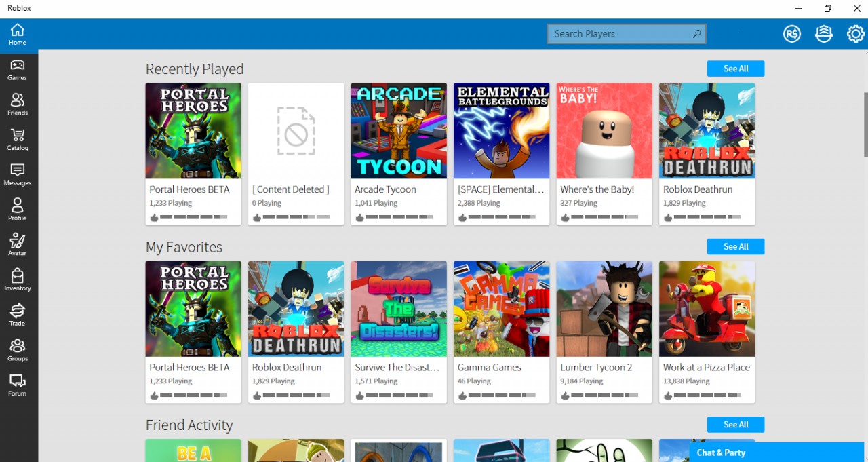Open the Where's the Baby thumbnail
868x462 pixels.
point(604,131)
